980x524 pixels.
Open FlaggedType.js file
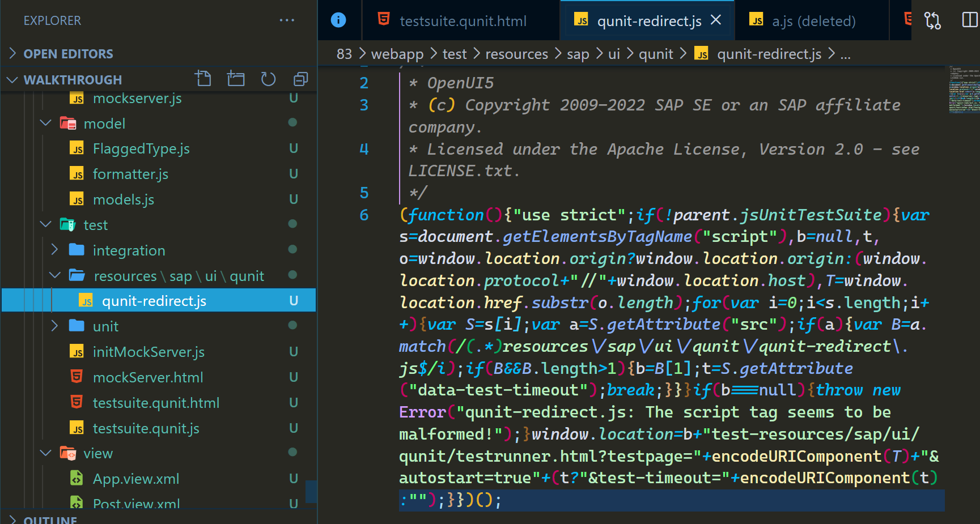click(141, 149)
